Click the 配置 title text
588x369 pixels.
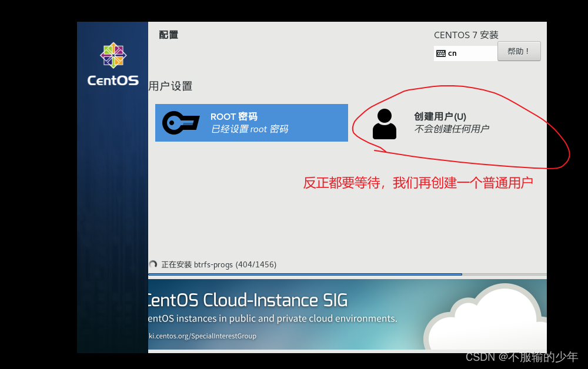pos(168,35)
